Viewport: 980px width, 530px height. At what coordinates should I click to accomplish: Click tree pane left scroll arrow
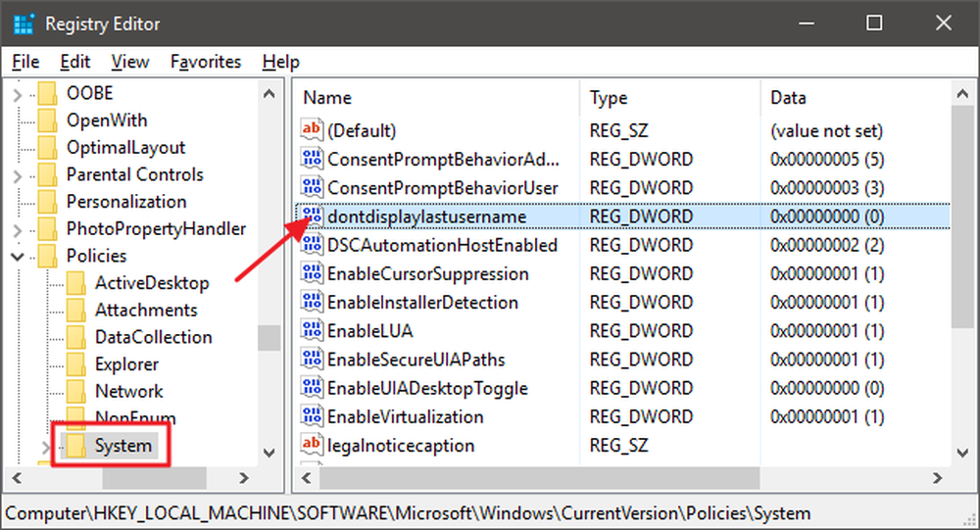click(17, 478)
